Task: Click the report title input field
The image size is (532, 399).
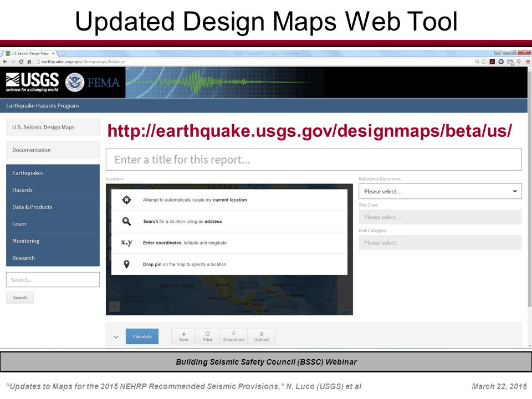Action: (x=314, y=160)
